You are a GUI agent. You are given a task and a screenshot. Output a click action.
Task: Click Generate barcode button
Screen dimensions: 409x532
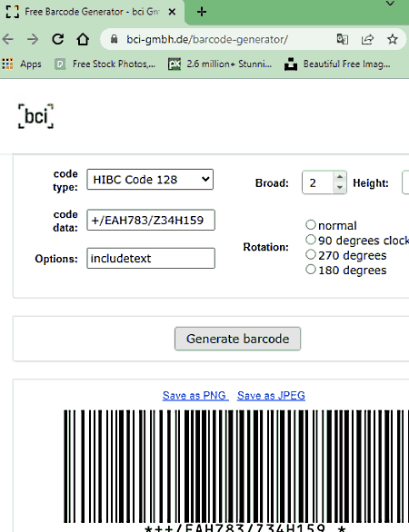[237, 339]
